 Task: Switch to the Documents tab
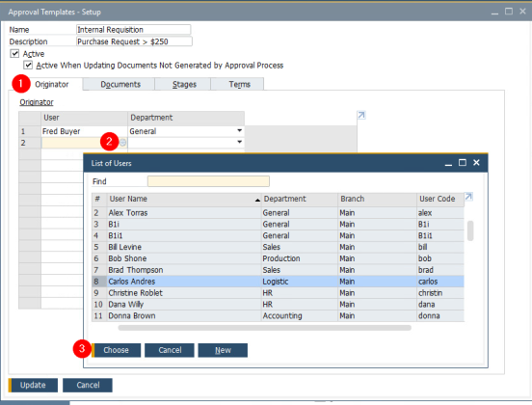[x=120, y=84]
